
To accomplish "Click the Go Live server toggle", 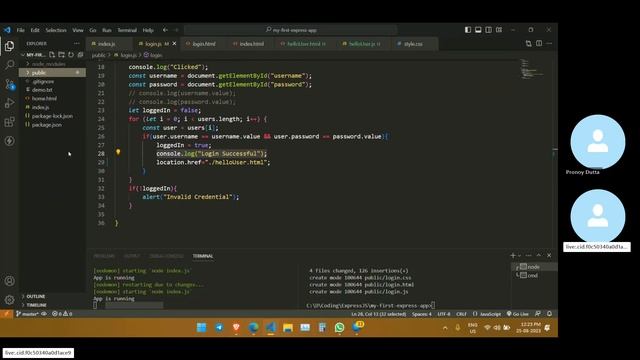I will [x=518, y=314].
